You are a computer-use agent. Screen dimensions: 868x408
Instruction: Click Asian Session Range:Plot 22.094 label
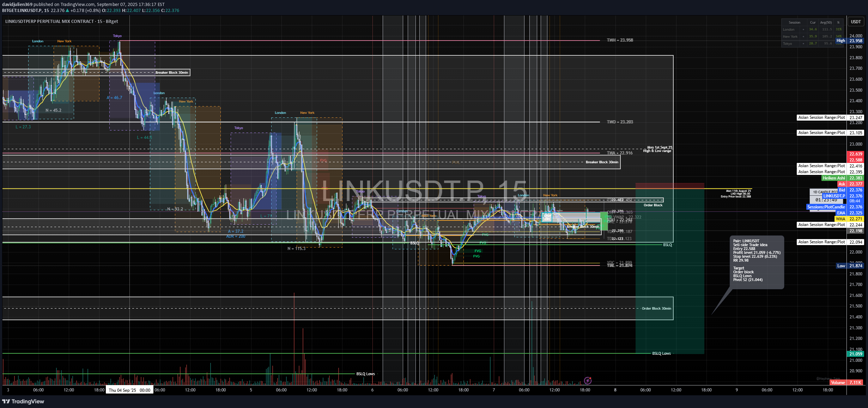(830, 242)
